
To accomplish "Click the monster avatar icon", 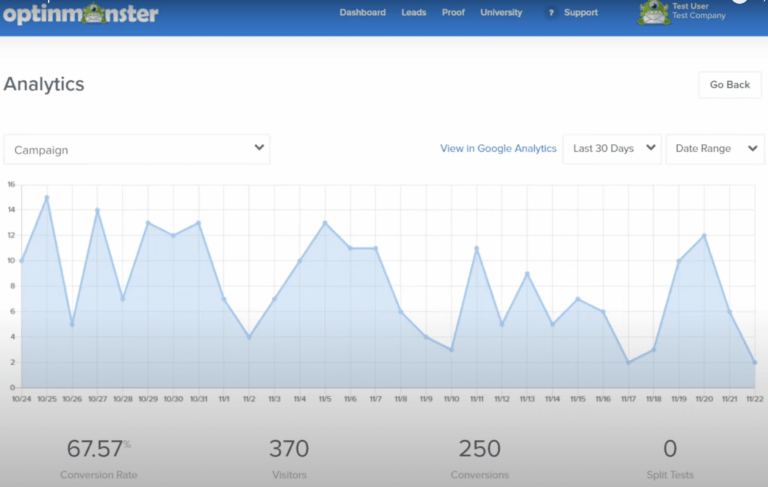I will [x=653, y=13].
